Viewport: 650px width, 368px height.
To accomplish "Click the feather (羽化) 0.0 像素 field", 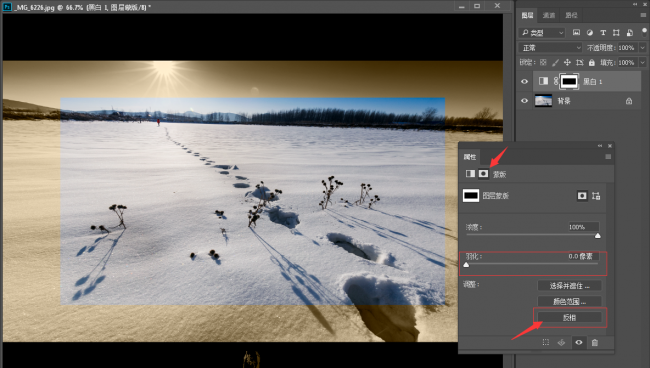I will (583, 256).
